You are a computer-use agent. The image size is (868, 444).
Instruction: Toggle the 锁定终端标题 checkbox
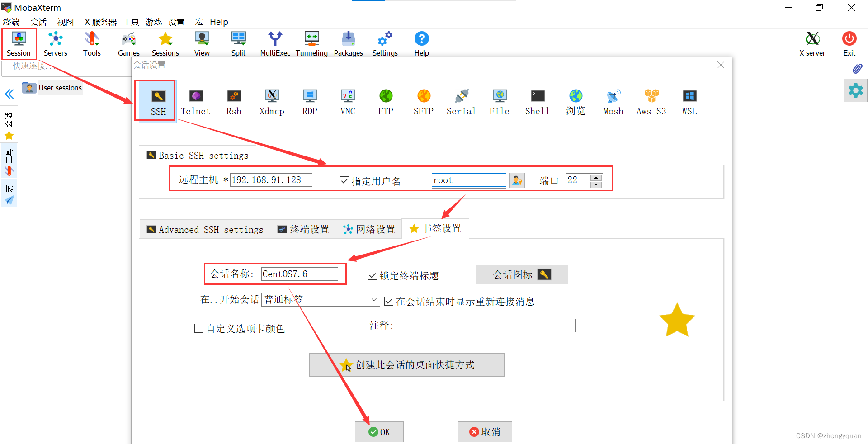(373, 275)
